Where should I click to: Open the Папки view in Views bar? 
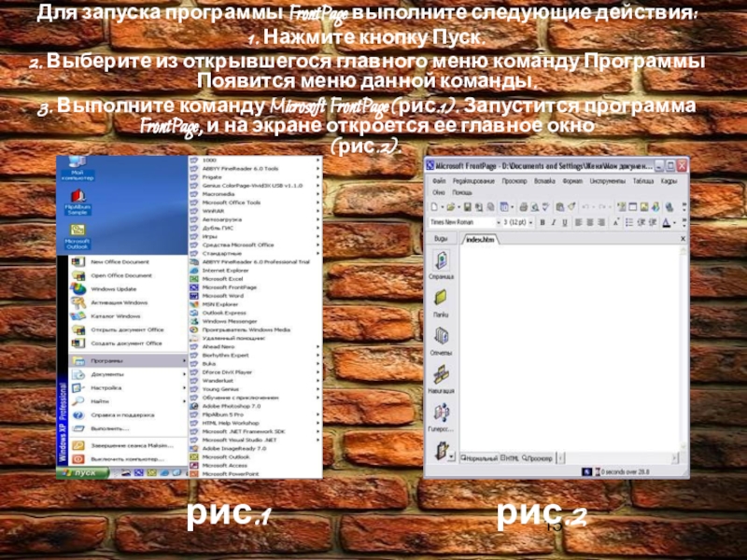point(441,303)
